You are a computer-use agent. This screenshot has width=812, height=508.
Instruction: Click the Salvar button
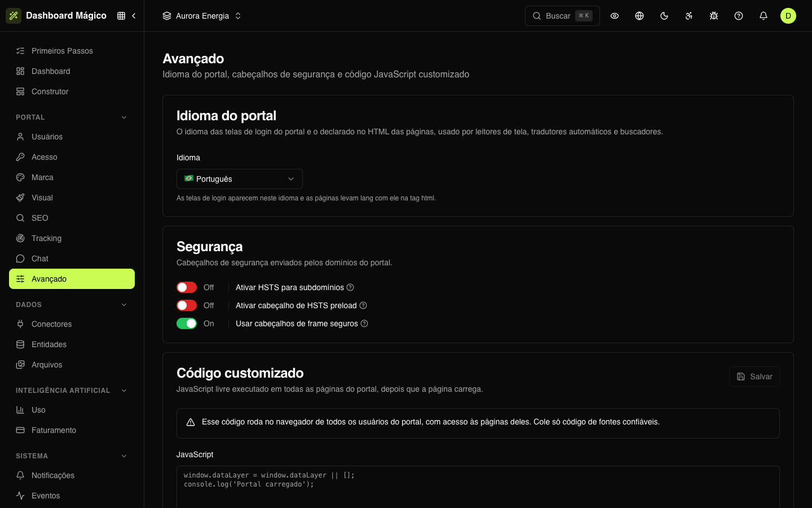[x=754, y=376]
